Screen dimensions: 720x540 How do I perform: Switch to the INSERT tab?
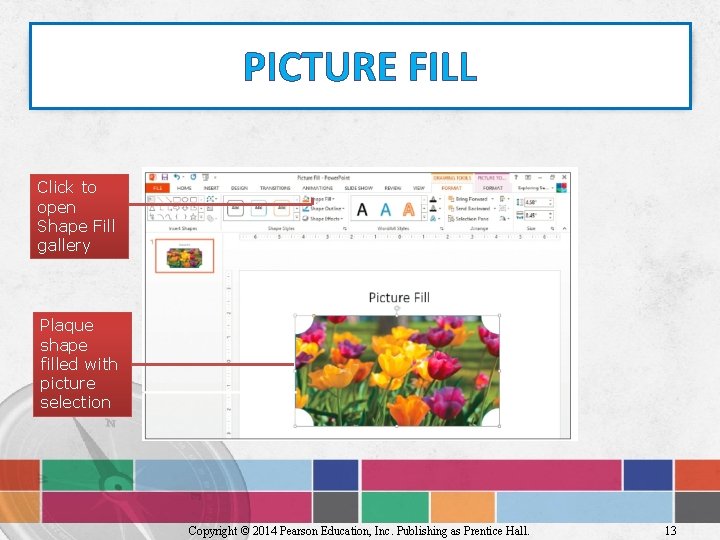(x=211, y=188)
